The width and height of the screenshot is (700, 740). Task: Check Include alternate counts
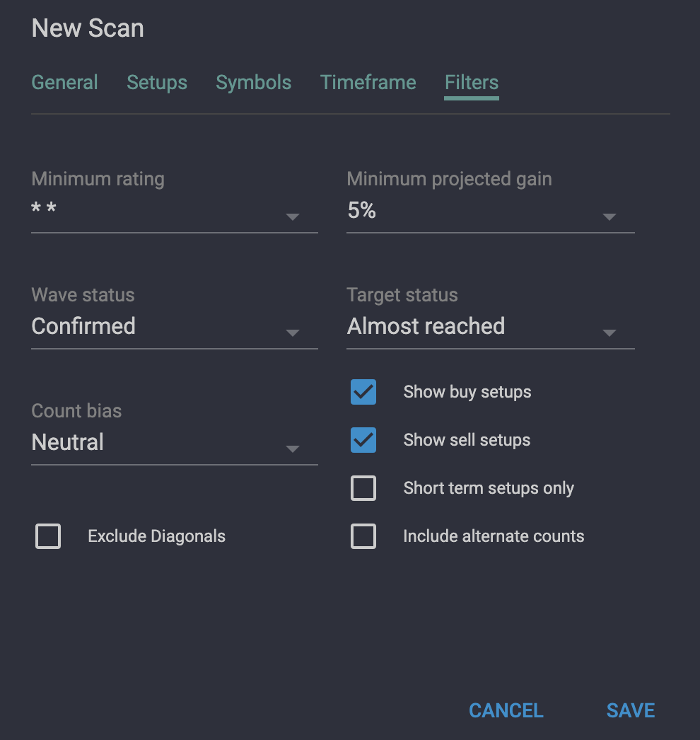click(x=363, y=536)
